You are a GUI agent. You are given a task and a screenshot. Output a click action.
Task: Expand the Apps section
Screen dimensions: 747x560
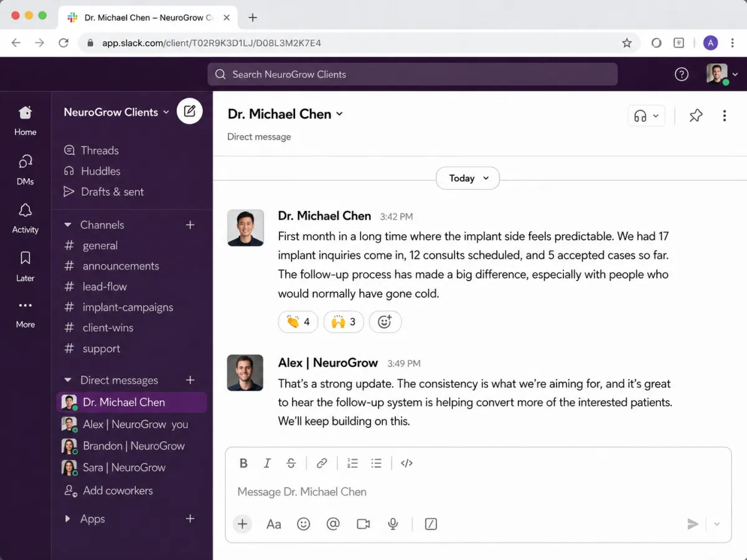point(68,518)
